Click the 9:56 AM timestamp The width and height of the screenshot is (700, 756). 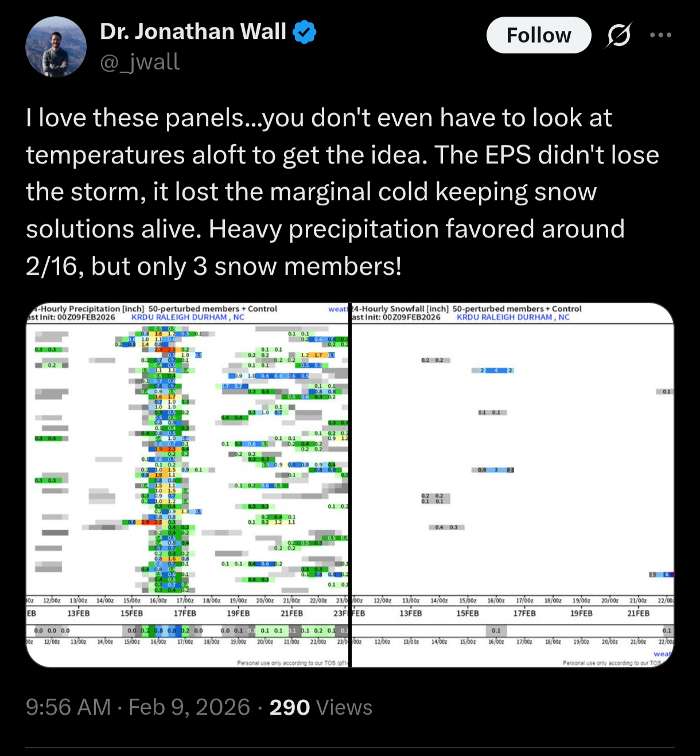(x=68, y=707)
